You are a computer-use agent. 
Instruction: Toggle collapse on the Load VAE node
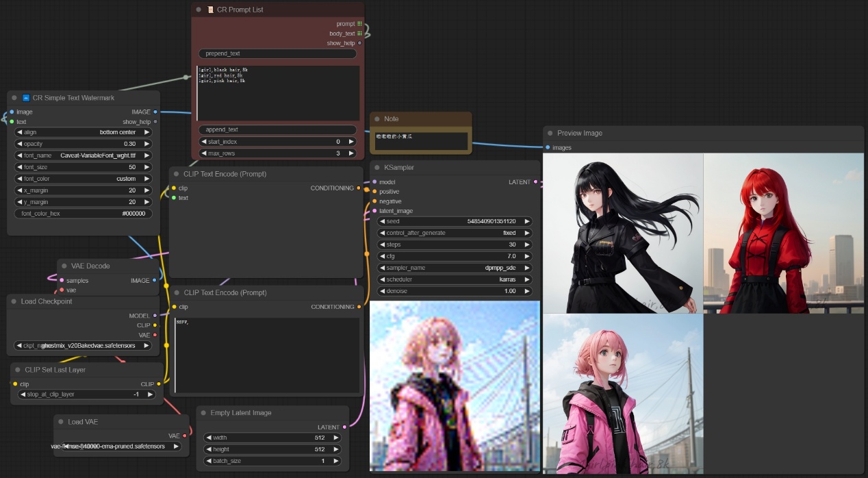tap(61, 422)
